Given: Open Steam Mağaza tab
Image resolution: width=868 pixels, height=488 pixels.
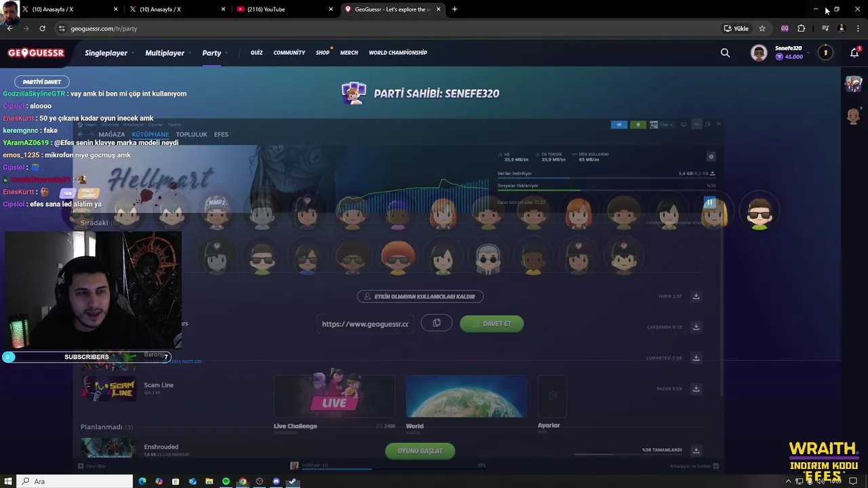Looking at the screenshot, I should pyautogui.click(x=112, y=134).
